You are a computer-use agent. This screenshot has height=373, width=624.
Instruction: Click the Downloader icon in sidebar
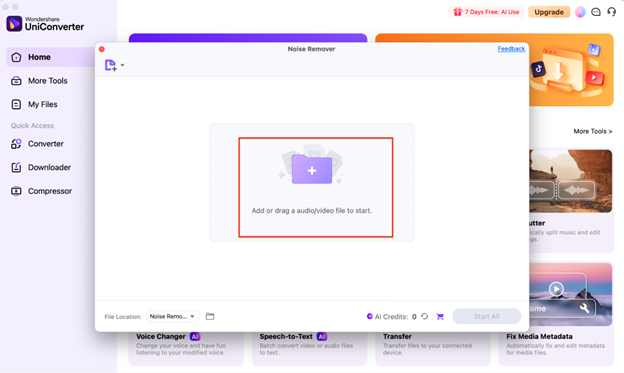[x=16, y=167]
